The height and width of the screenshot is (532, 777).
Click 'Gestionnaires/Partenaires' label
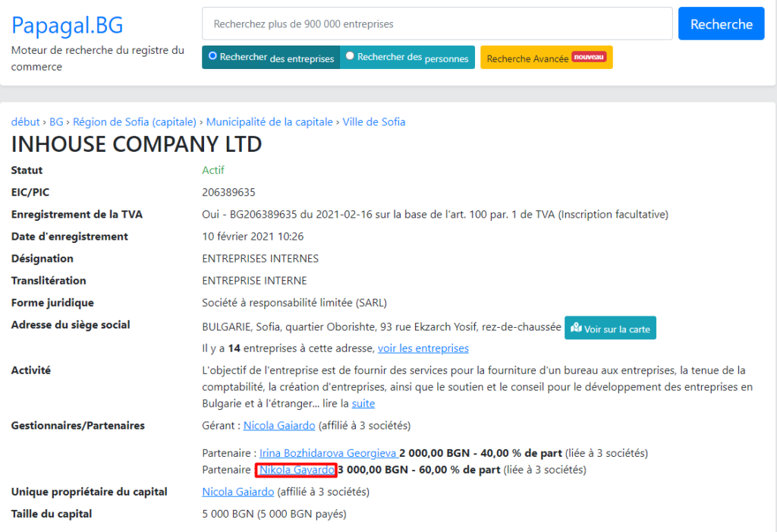coord(78,426)
